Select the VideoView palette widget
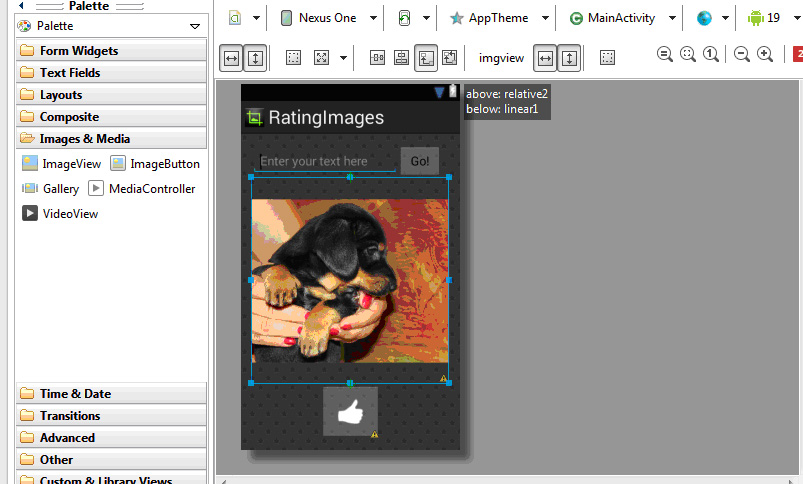 [60, 214]
